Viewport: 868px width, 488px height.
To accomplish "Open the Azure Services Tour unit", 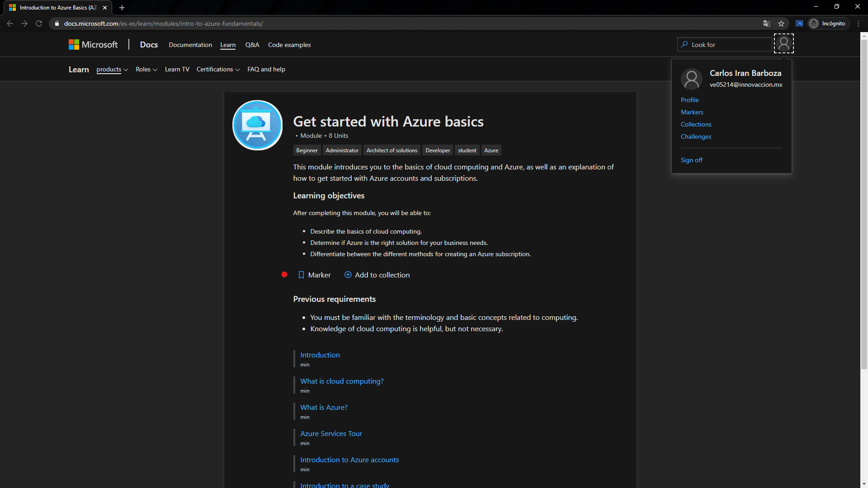I will pyautogui.click(x=331, y=433).
